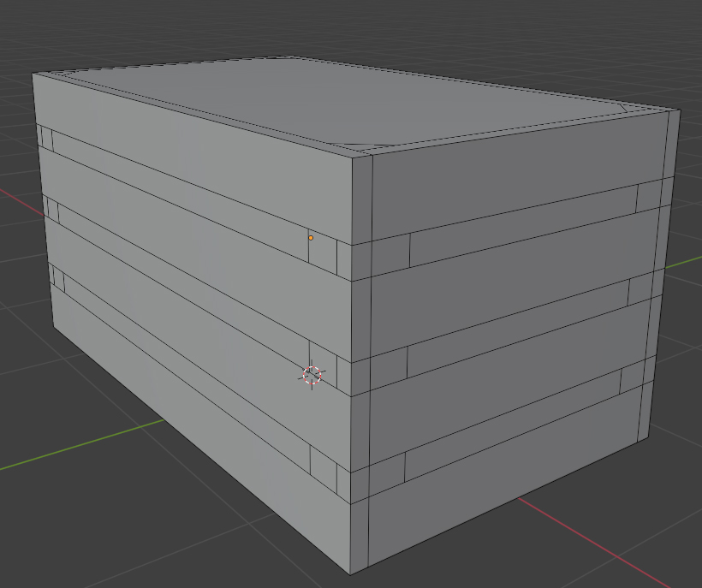Click the red-white 3D cursor circle
702x588 pixels.
(312, 375)
